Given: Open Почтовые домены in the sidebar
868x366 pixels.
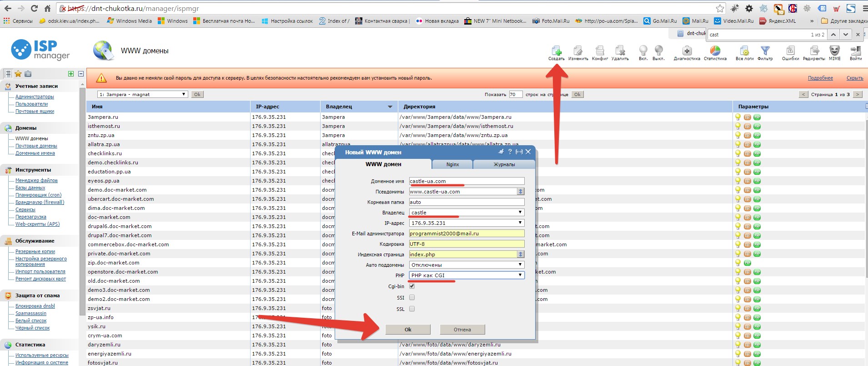Looking at the screenshot, I should 36,146.
